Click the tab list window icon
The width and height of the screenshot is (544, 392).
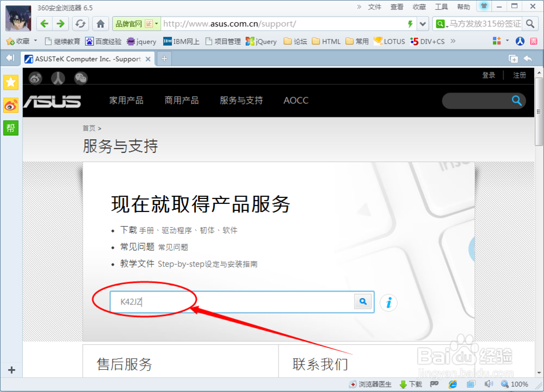[x=513, y=59]
